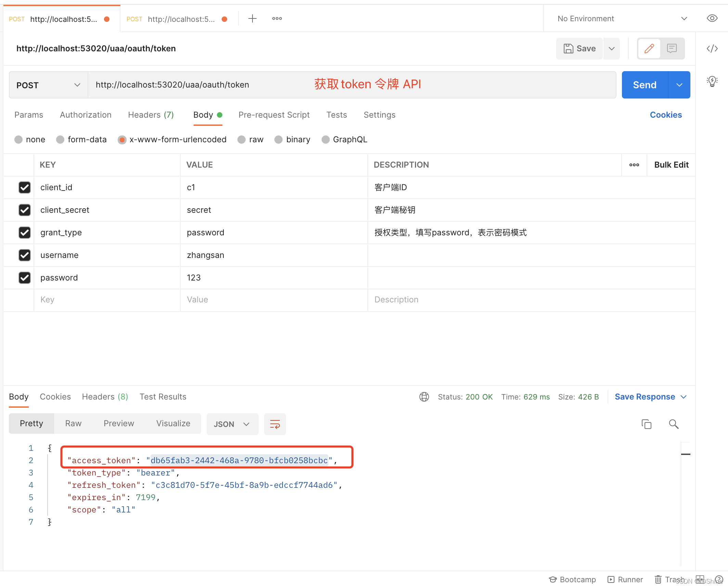Expand the Save options arrow

point(612,49)
